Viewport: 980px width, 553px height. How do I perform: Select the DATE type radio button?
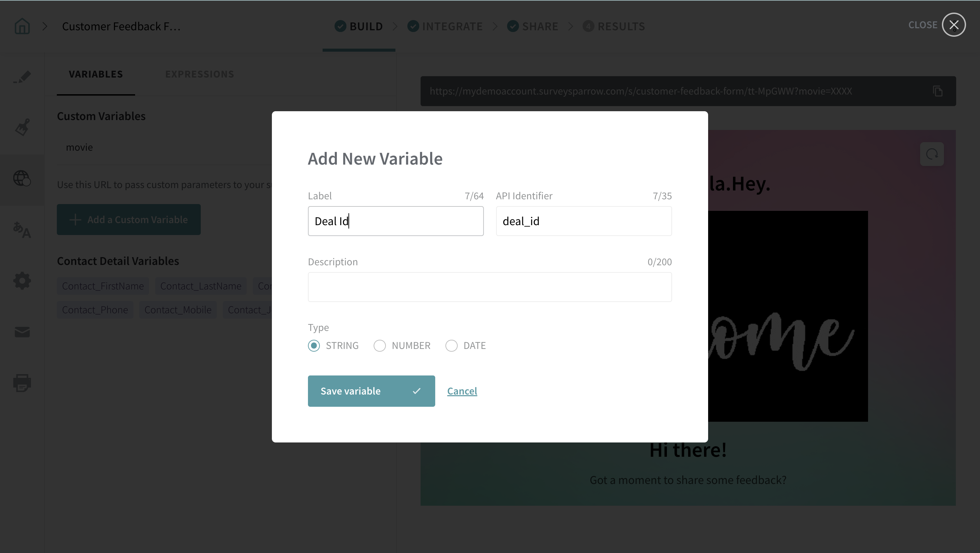(451, 345)
